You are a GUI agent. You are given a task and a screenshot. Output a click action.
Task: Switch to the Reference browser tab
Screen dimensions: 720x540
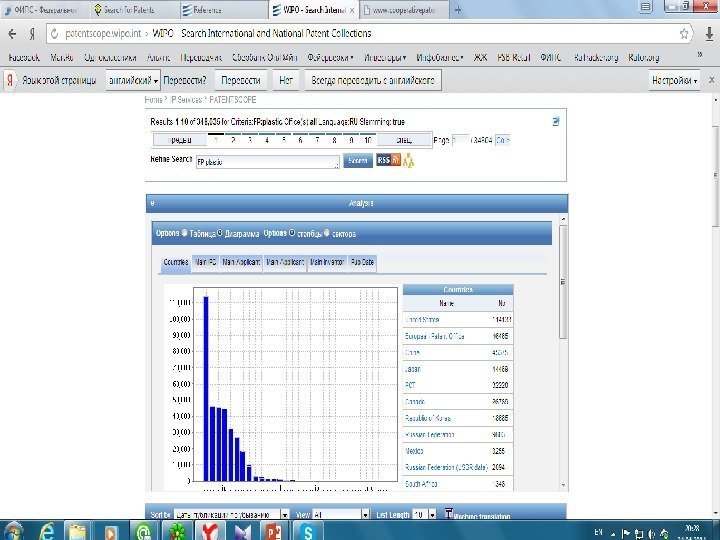click(223, 10)
